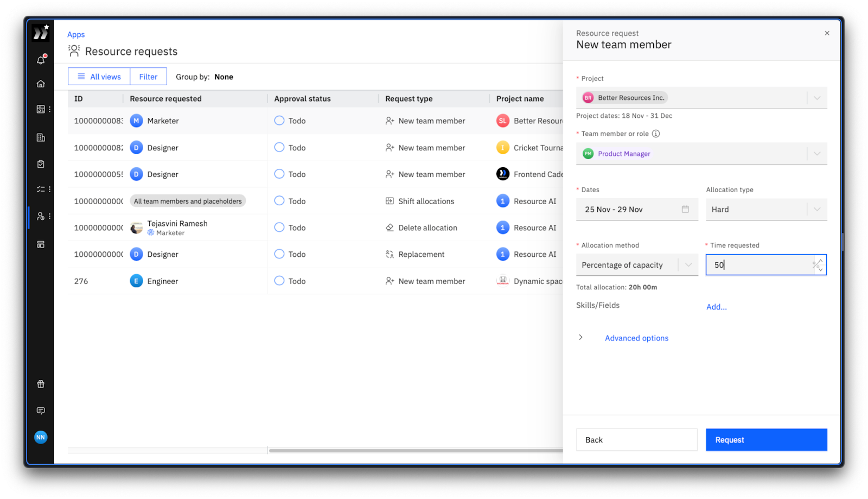
Task: Click the Engineer row avatar E
Action: (136, 281)
